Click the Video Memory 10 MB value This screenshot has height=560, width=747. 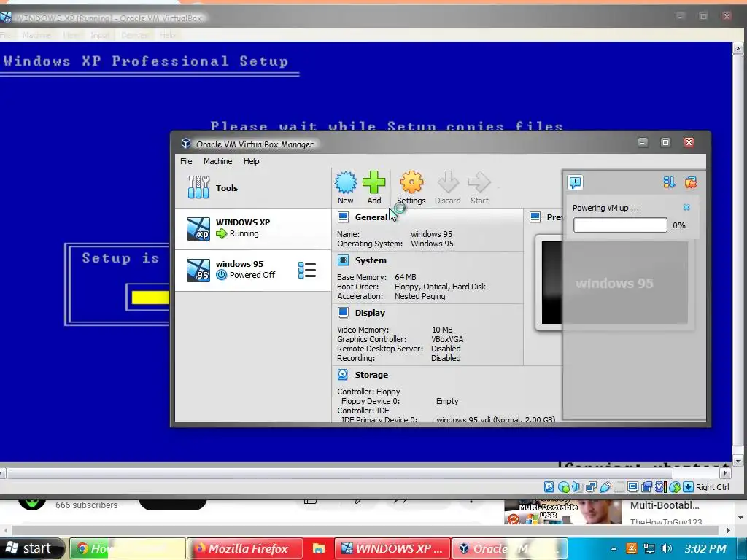(441, 329)
